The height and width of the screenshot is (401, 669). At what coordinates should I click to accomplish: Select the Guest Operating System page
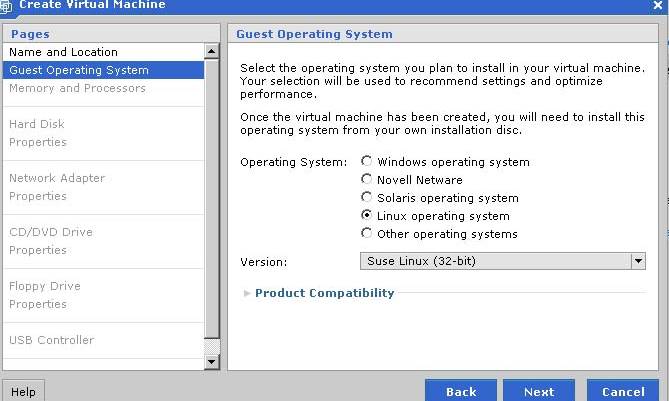click(79, 70)
